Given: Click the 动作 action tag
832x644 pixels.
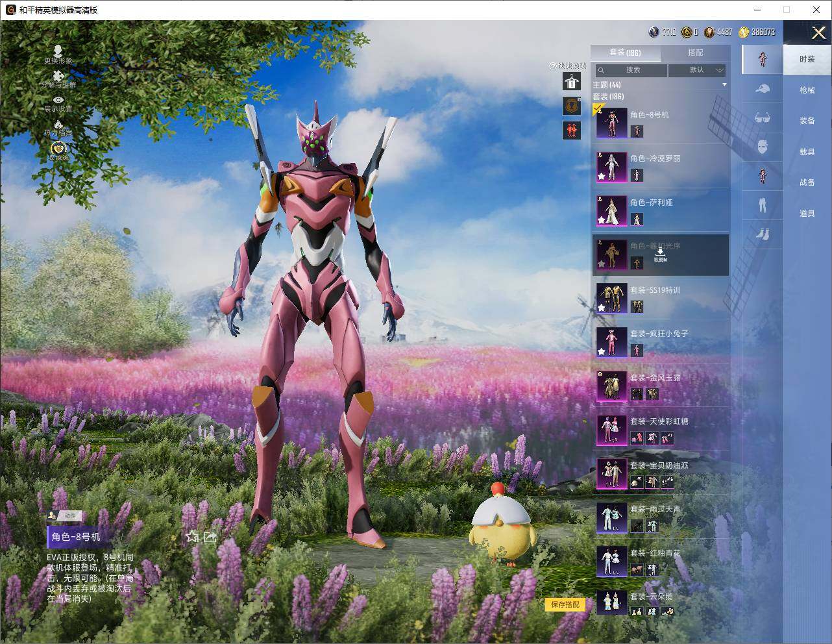Looking at the screenshot, I should (x=64, y=515).
